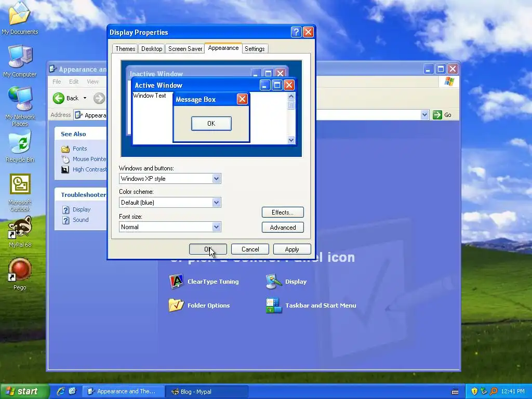Viewport: 532px width, 399px height.
Task: Switch to Appearance and Themes taskbar window
Action: (124, 391)
